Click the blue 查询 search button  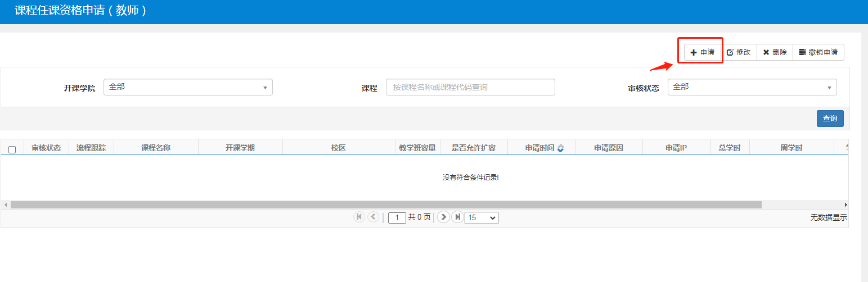[x=830, y=119]
